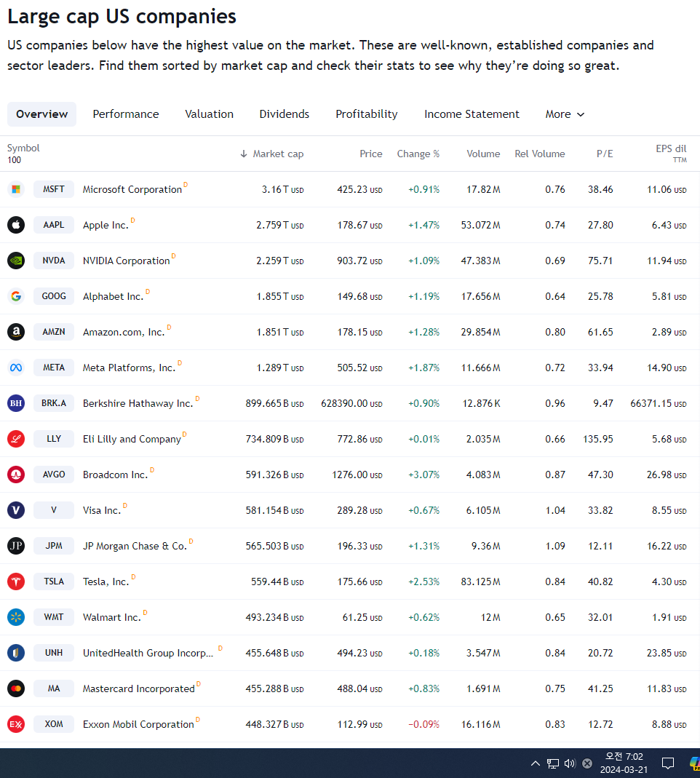Open the GOOG ticker link
The height and width of the screenshot is (778, 700).
pyautogui.click(x=54, y=296)
